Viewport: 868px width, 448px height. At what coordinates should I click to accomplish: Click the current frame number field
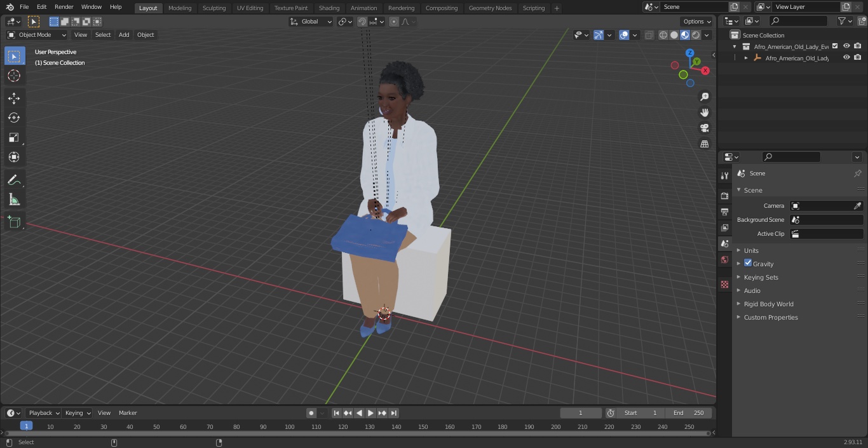[x=581, y=413]
